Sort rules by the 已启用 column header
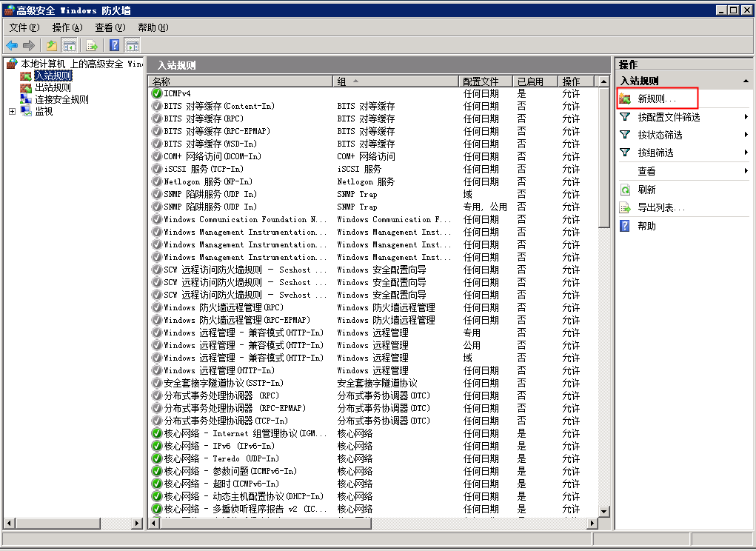 530,81
